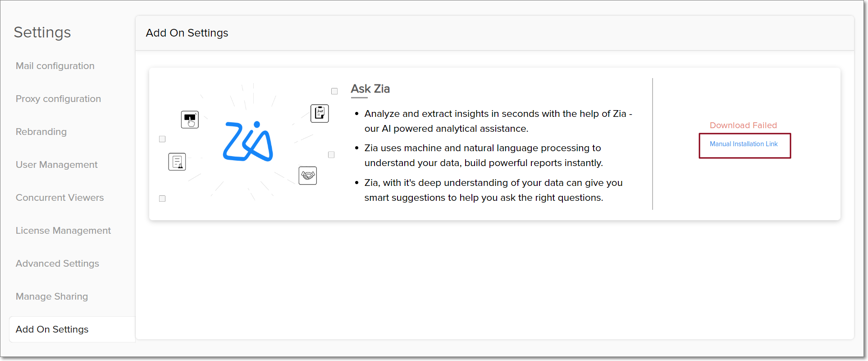Click the Add On Settings page header

[187, 33]
